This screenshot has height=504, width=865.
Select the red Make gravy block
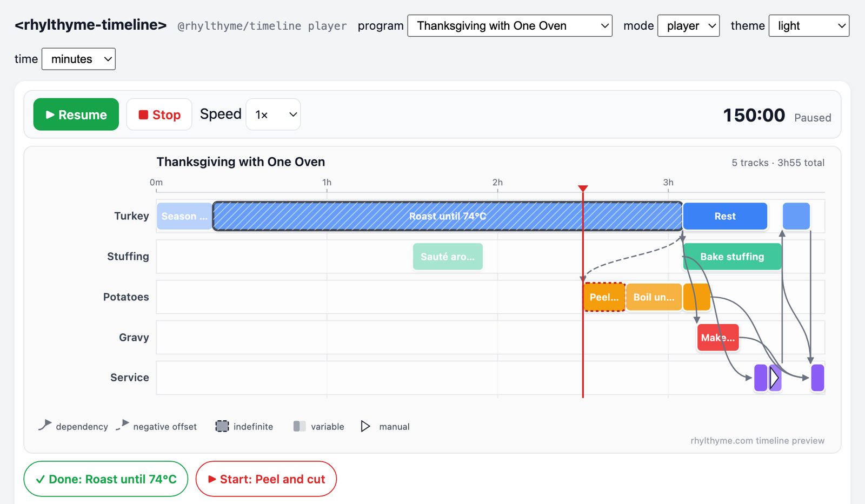(x=718, y=338)
